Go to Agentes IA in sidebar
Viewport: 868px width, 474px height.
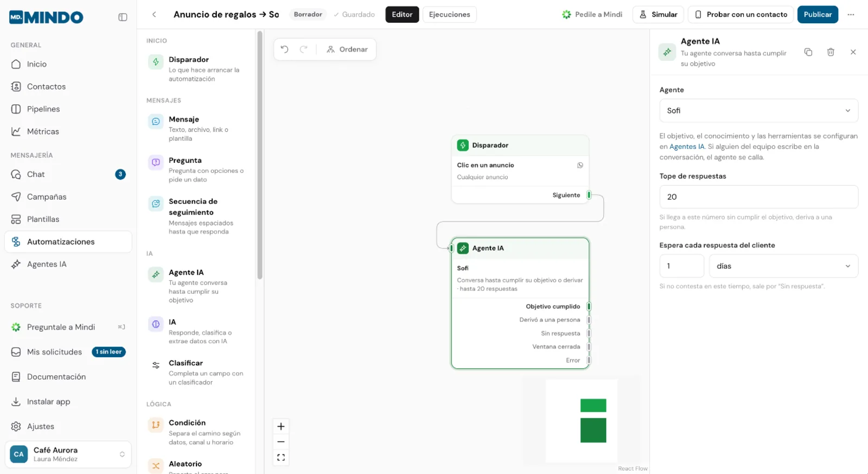[68, 264]
